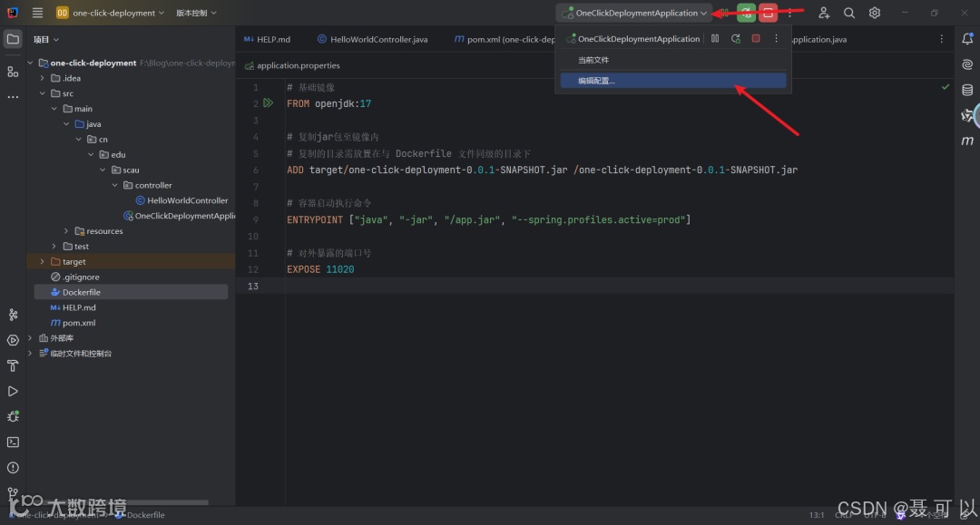Image resolution: width=980 pixels, height=525 pixels.
Task: Open 项目 view mode dropdown
Action: [46, 39]
